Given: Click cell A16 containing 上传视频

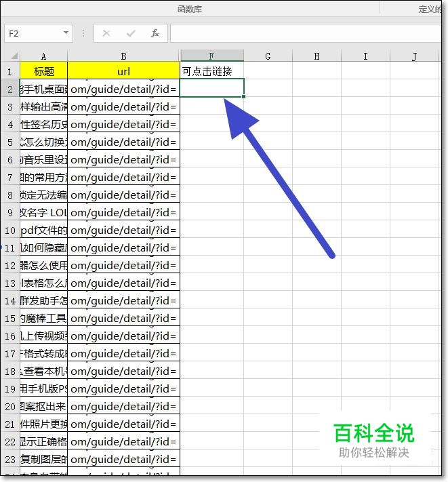Looking at the screenshot, I should pos(43,336).
